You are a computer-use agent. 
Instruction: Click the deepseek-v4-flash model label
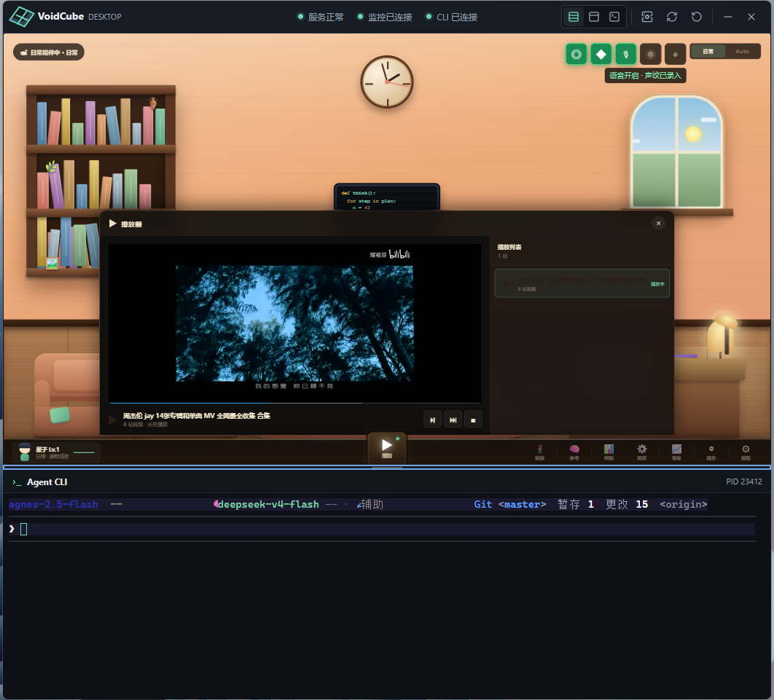pos(268,504)
